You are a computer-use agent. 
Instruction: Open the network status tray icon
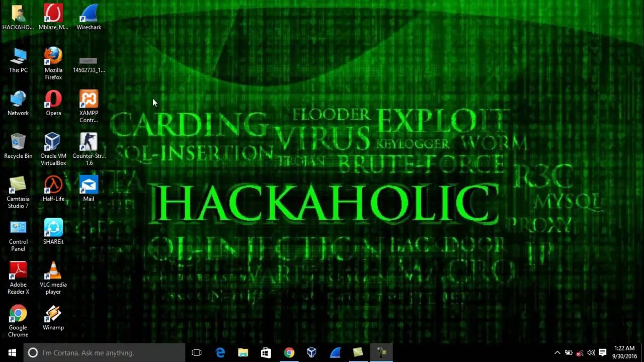coord(580,352)
